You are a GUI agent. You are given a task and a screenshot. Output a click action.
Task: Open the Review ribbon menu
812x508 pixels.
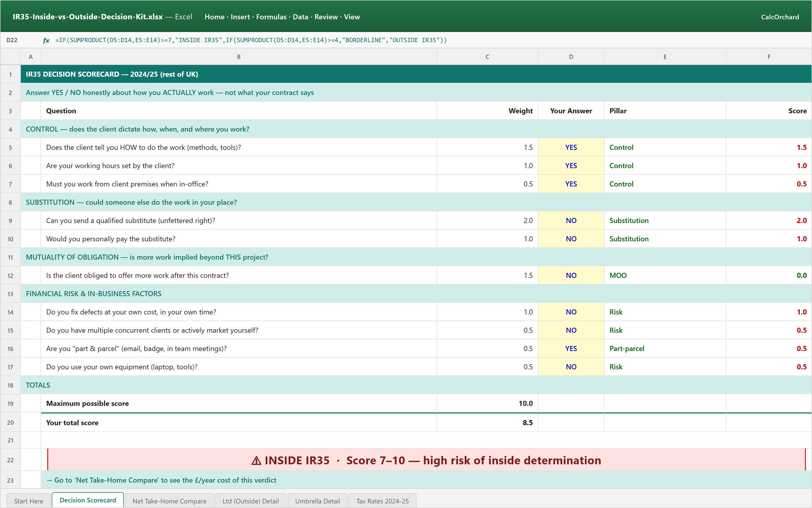[x=326, y=17]
